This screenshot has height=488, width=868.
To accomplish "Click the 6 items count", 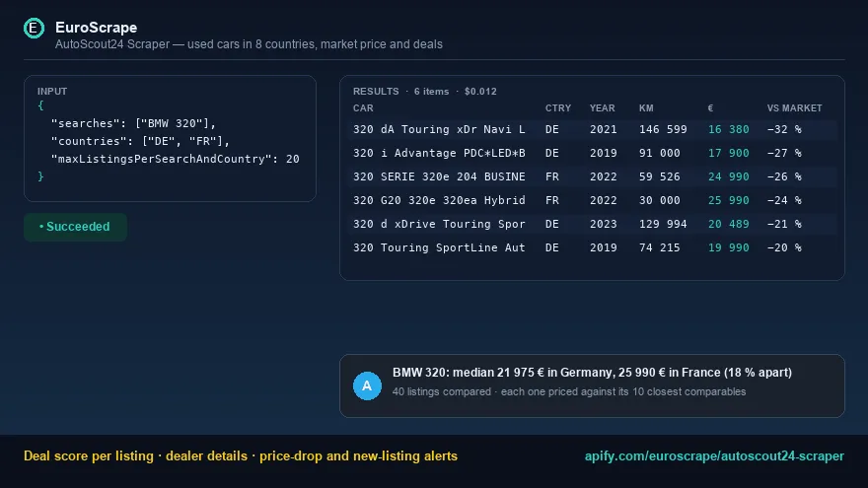I will [x=431, y=92].
